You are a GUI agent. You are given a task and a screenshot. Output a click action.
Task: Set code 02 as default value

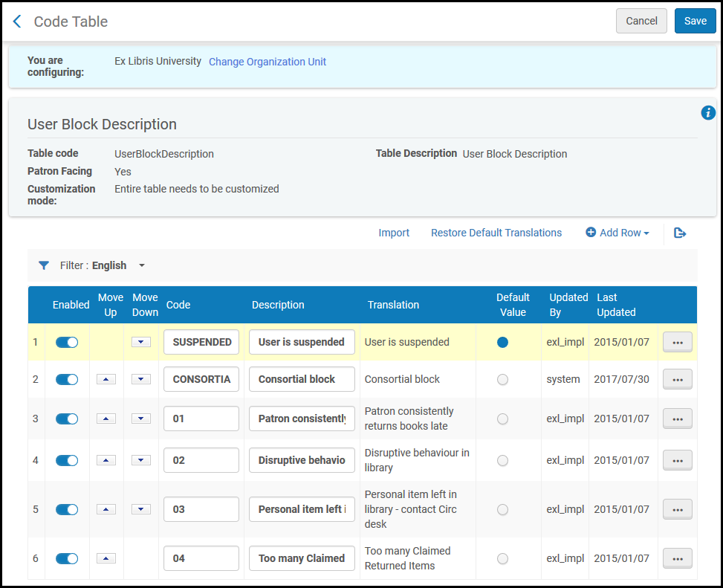502,460
